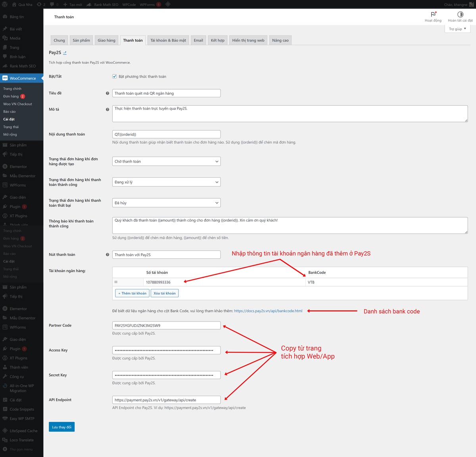The height and width of the screenshot is (457, 476).
Task: Click the Mô tả description textarea
Action: (x=290, y=114)
